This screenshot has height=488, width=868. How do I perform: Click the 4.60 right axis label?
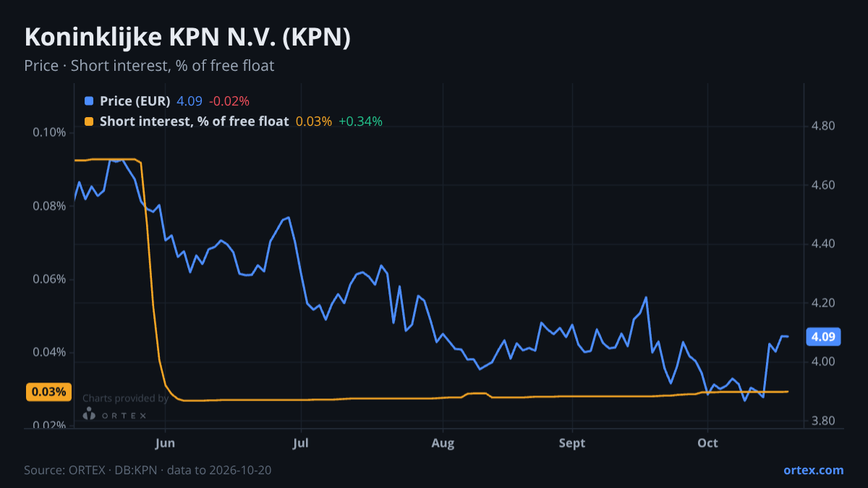[824, 186]
